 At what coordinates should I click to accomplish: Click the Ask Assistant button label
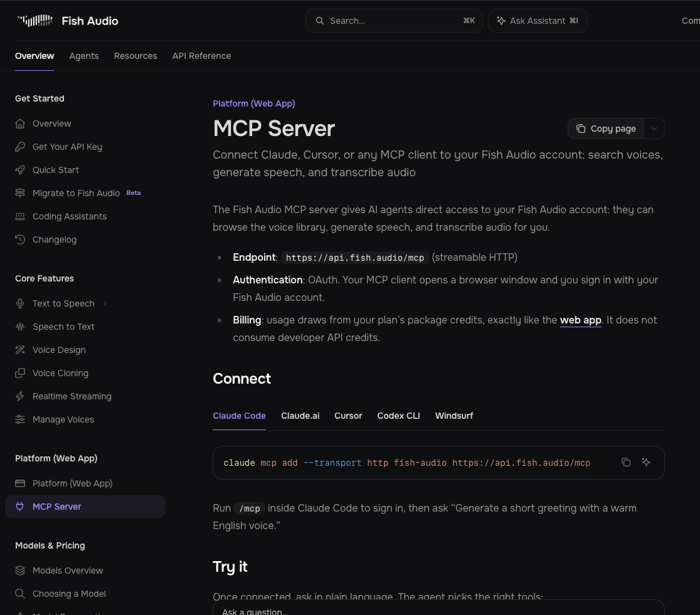tap(538, 21)
